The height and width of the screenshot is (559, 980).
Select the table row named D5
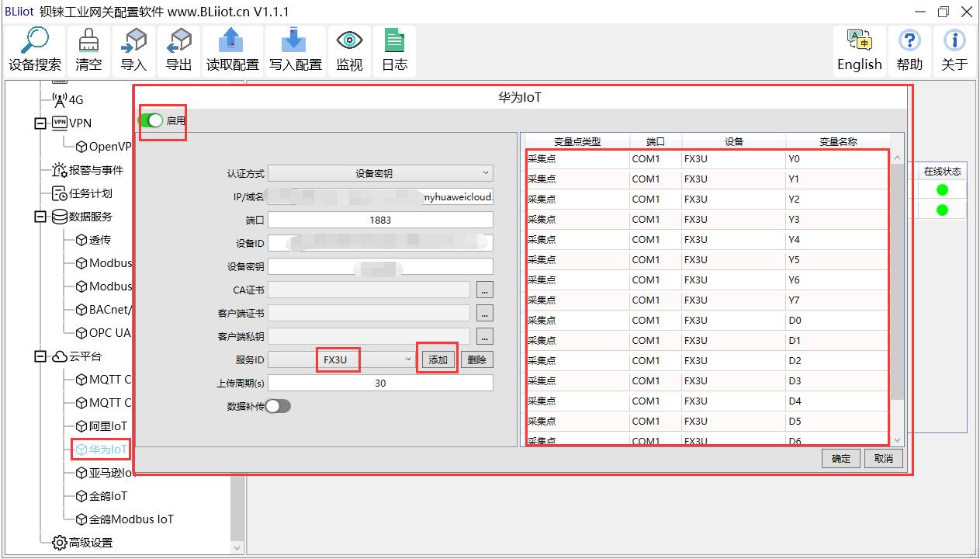[x=707, y=421]
